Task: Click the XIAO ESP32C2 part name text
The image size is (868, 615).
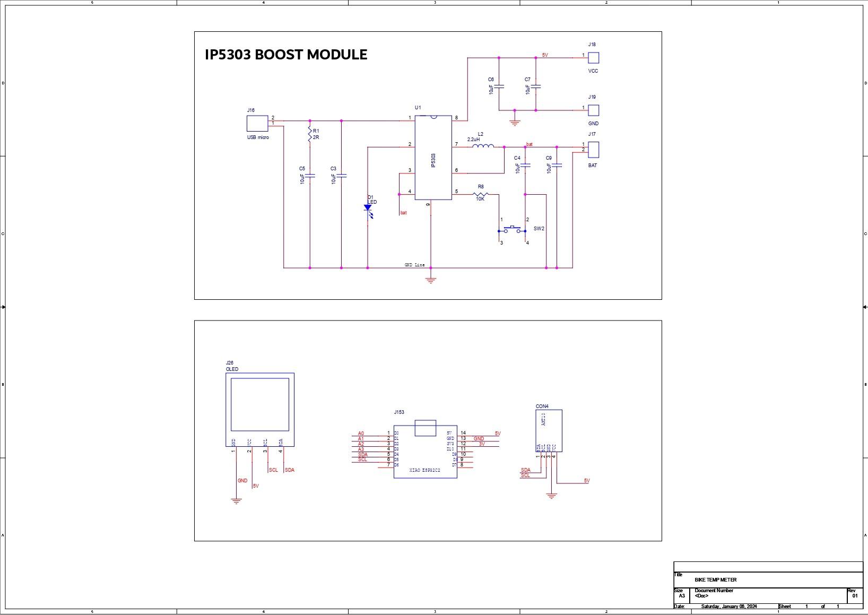Action: (425, 471)
